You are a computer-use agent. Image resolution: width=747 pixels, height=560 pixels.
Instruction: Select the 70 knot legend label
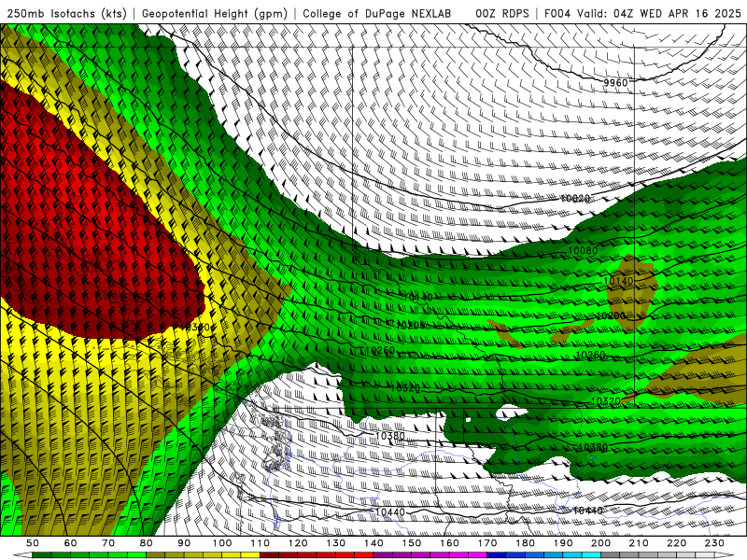(108, 543)
